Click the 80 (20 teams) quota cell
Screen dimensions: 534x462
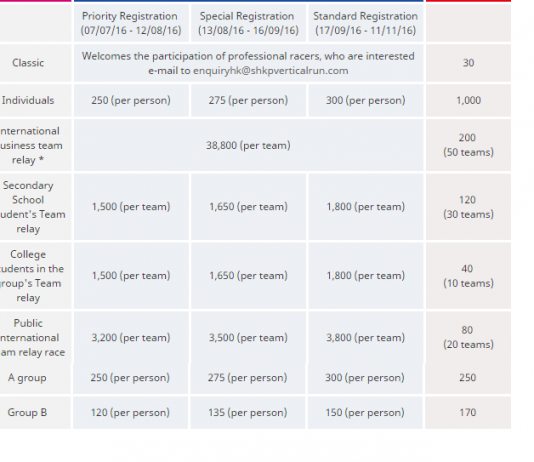[x=468, y=337]
